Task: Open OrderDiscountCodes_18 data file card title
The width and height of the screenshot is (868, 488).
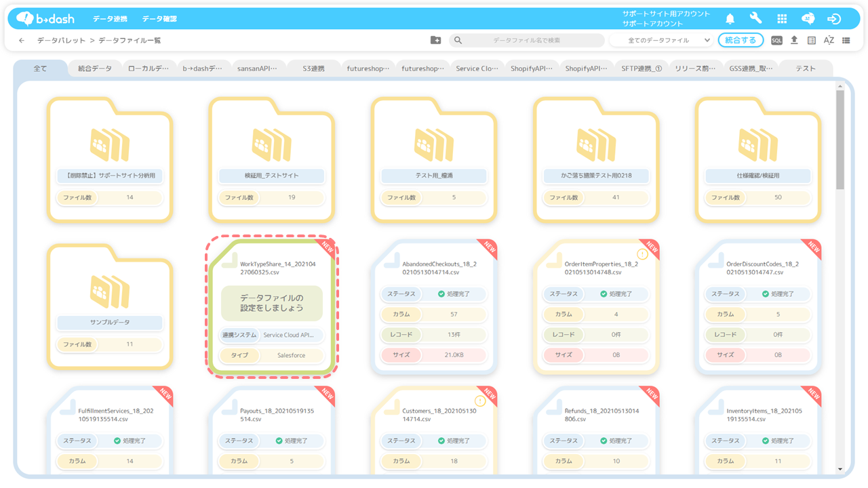Action: click(x=762, y=268)
